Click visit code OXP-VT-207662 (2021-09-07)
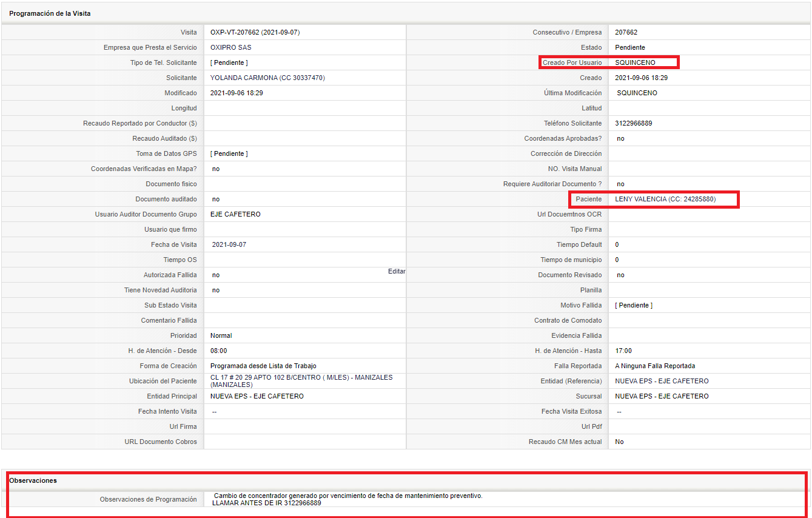812x518 pixels. tap(255, 32)
